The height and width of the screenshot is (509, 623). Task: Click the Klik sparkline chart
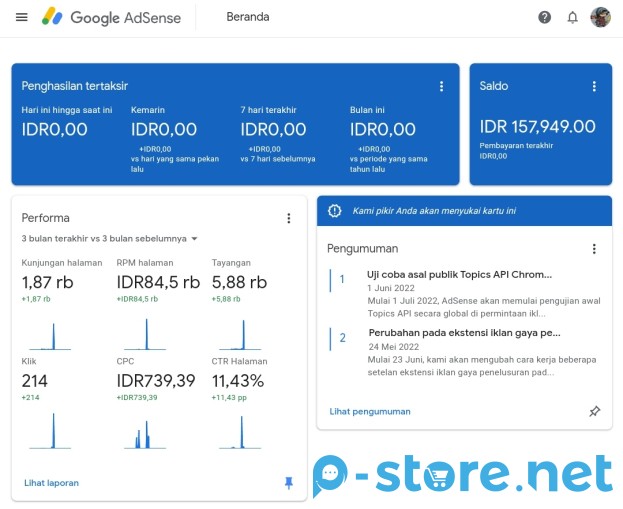pyautogui.click(x=50, y=431)
